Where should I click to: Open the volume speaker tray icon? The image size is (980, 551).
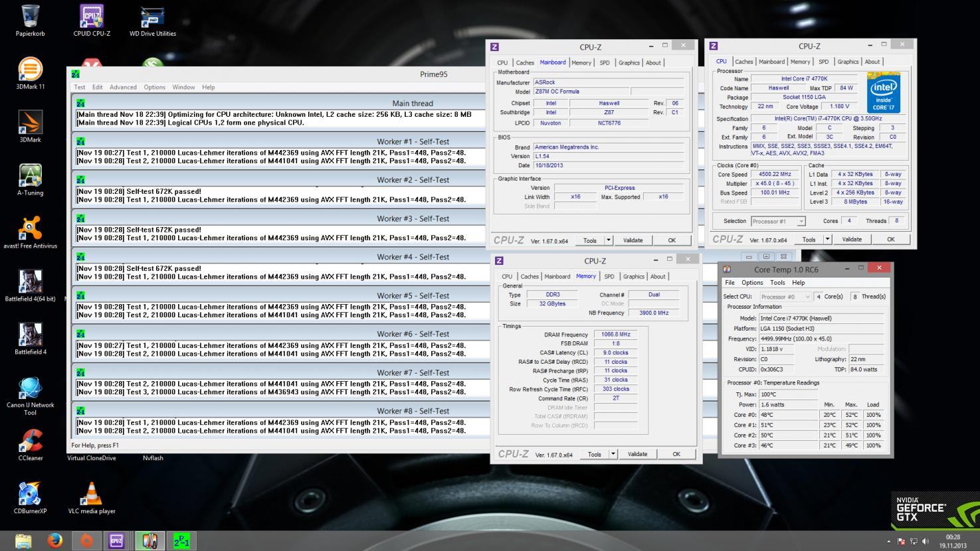926,542
